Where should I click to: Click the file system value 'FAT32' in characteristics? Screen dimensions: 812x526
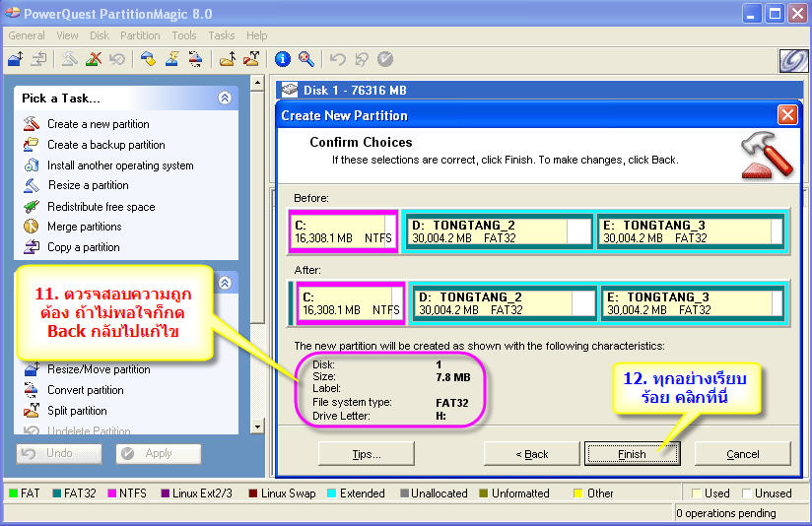pos(452,403)
